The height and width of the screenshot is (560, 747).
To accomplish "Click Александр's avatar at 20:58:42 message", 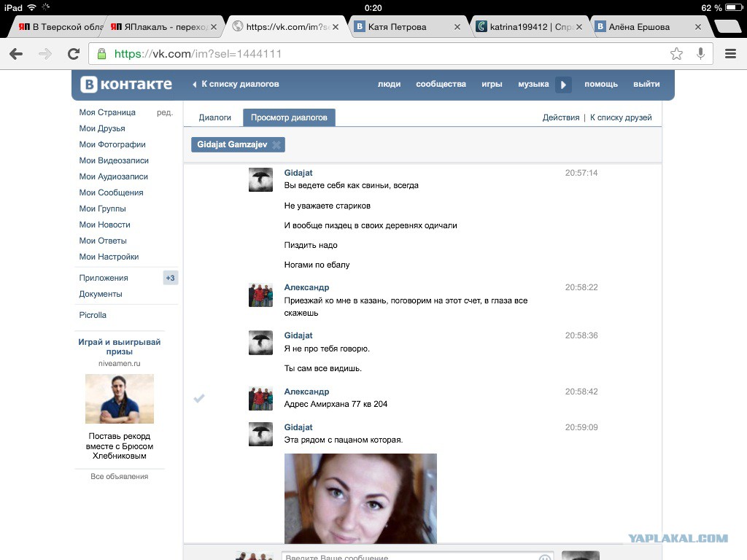I will (260, 399).
